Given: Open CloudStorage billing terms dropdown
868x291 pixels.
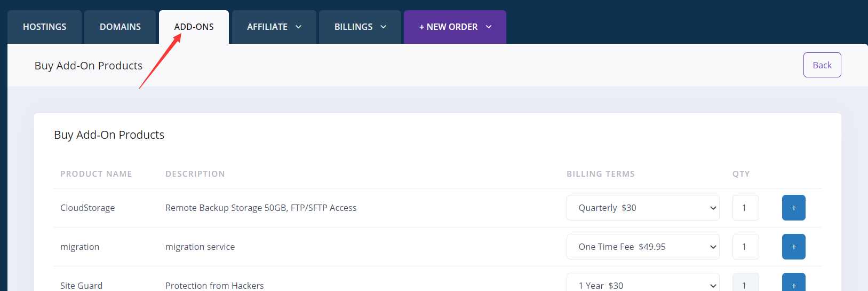Looking at the screenshot, I should pos(642,208).
